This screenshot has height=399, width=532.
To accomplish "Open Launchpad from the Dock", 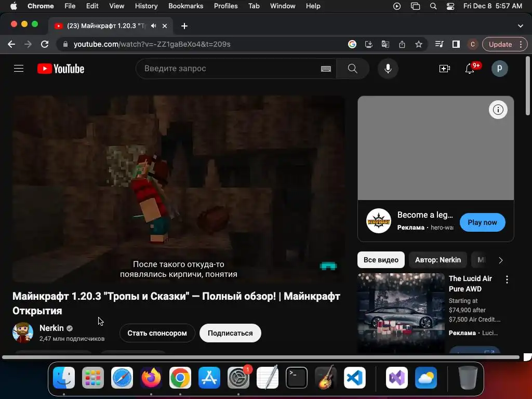I will [x=93, y=378].
